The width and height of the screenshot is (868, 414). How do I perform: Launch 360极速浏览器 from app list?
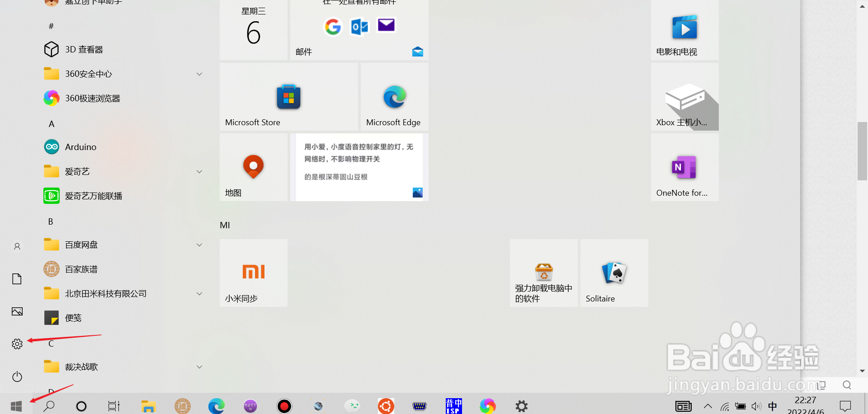click(x=122, y=98)
